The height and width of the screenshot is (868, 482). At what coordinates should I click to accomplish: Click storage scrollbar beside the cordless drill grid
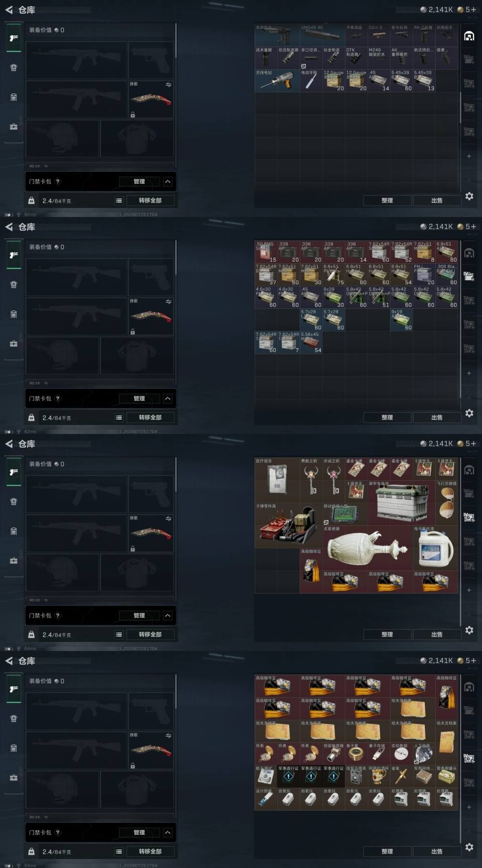click(x=460, y=108)
